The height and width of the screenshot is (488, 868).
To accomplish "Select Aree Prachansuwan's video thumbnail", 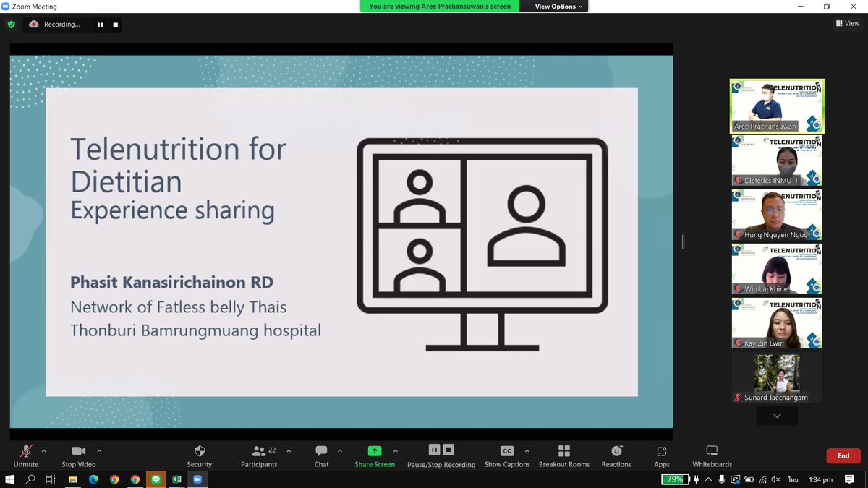I will 777,106.
